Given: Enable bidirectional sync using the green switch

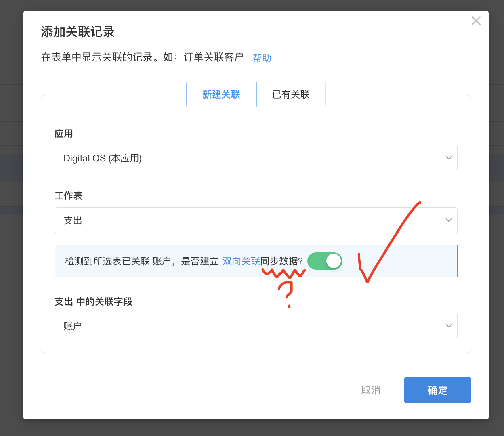Looking at the screenshot, I should [x=325, y=261].
